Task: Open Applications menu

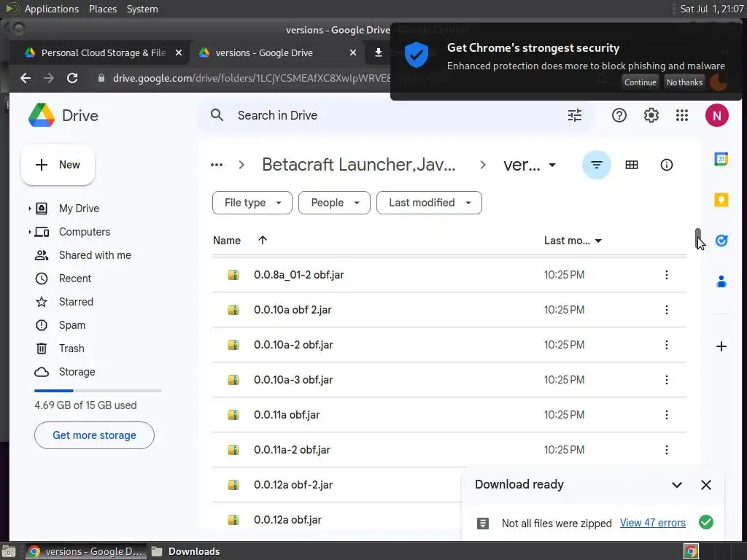Action: (52, 9)
